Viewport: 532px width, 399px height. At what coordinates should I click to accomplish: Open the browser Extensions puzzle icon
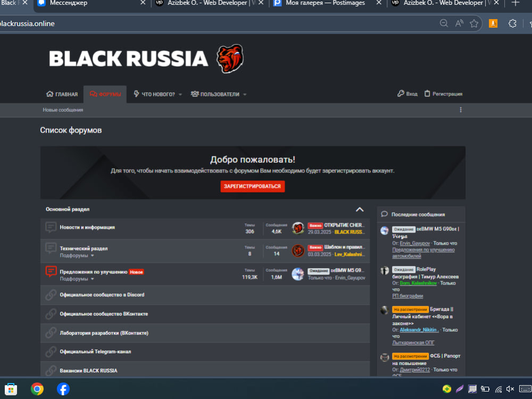pyautogui.click(x=512, y=23)
